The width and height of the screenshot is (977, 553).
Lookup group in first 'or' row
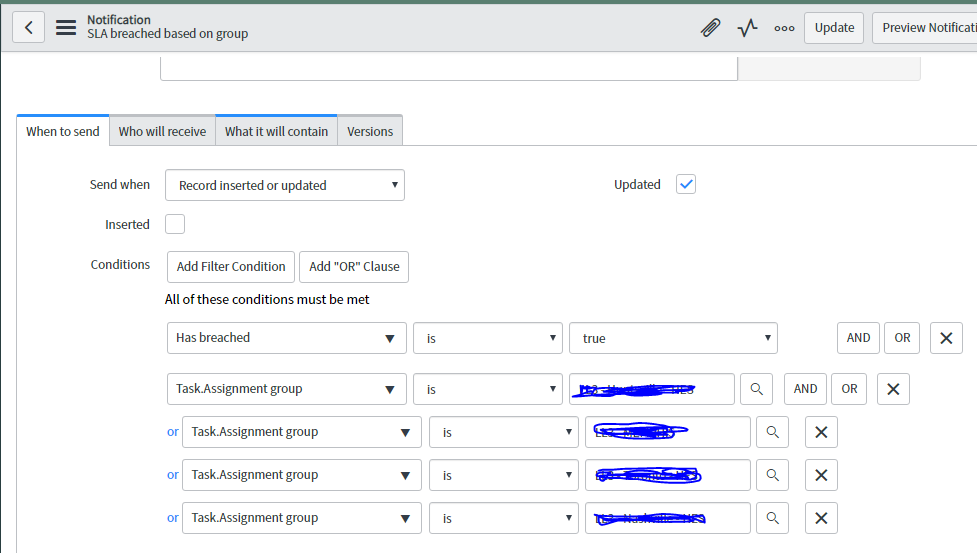(x=773, y=432)
